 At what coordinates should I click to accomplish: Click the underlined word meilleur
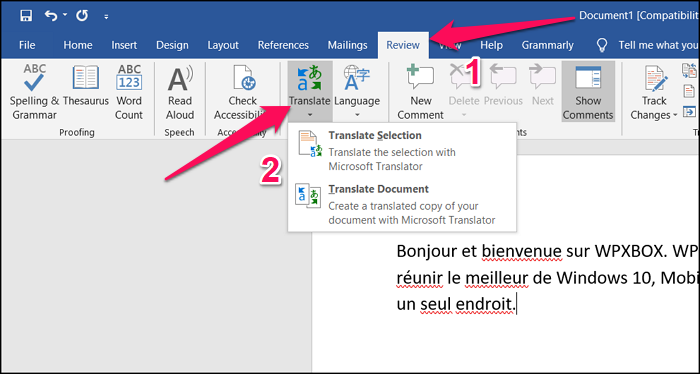(x=497, y=279)
